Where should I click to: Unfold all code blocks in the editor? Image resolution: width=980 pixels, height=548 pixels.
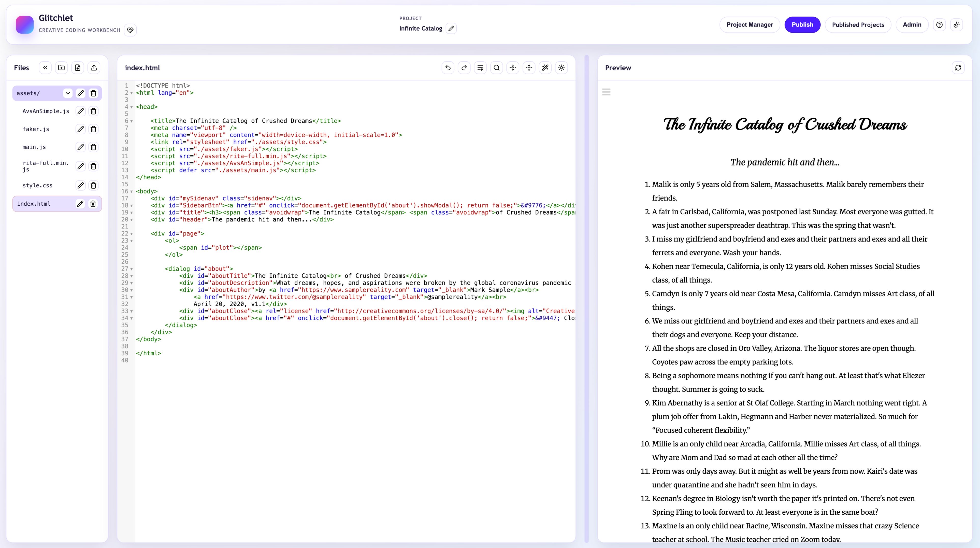pos(529,68)
